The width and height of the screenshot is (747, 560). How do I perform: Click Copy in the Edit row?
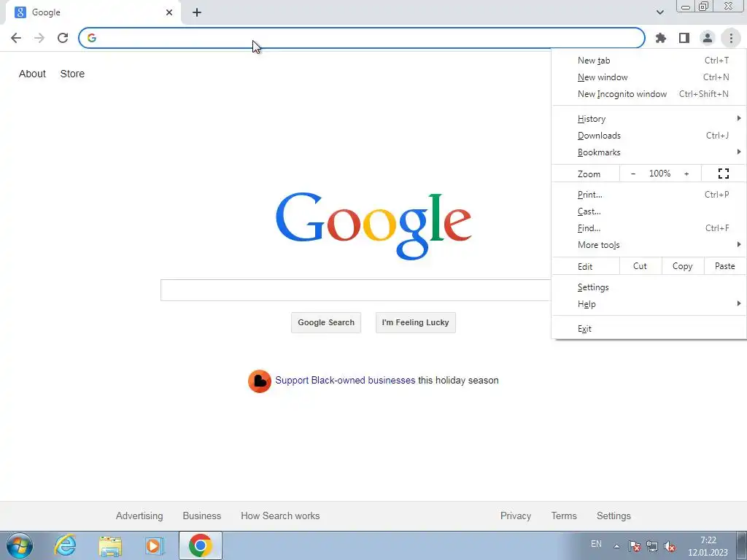tap(682, 266)
